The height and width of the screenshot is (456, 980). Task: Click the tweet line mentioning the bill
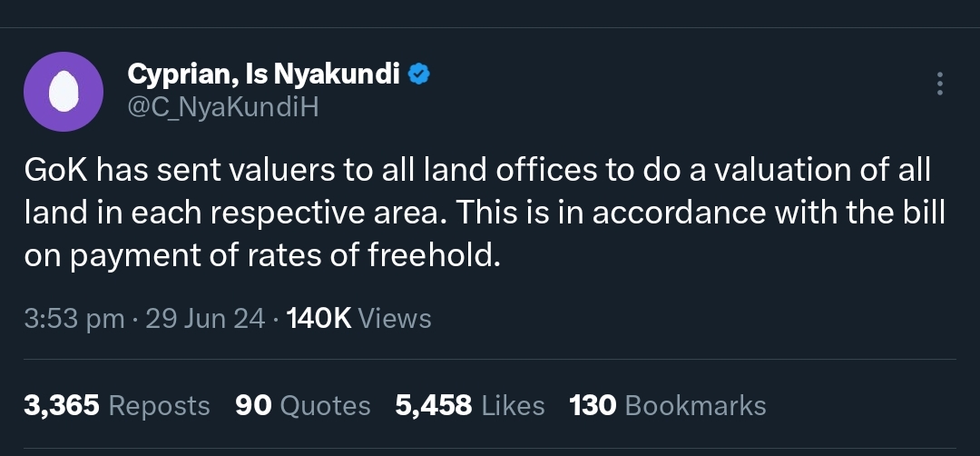click(485, 213)
